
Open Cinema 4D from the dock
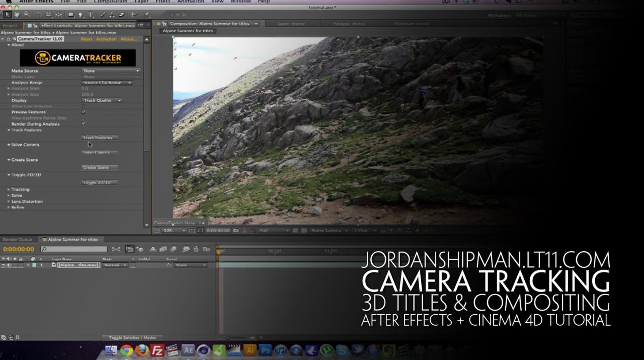(203, 350)
